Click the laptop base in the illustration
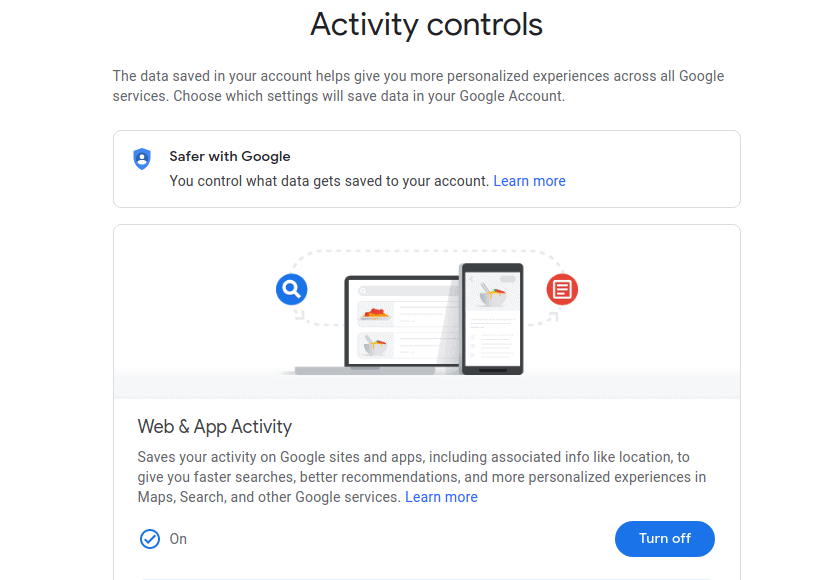This screenshot has width=824, height=580. (365, 370)
